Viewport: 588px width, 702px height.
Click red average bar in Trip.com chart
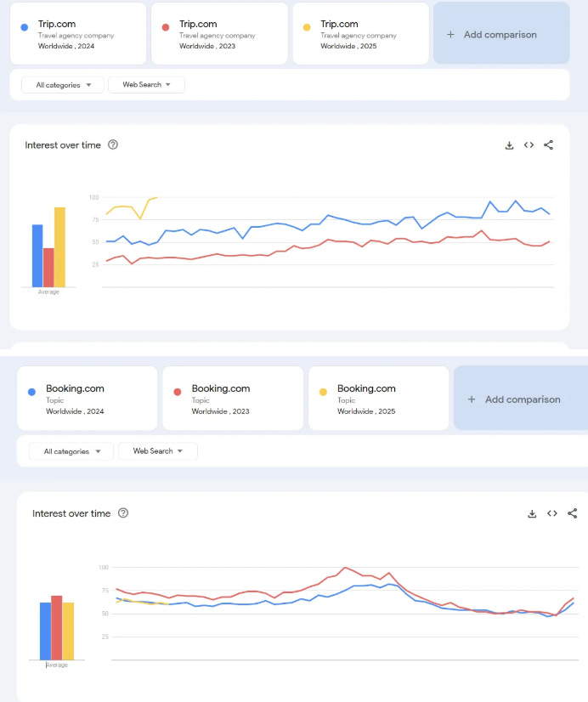pos(48,268)
